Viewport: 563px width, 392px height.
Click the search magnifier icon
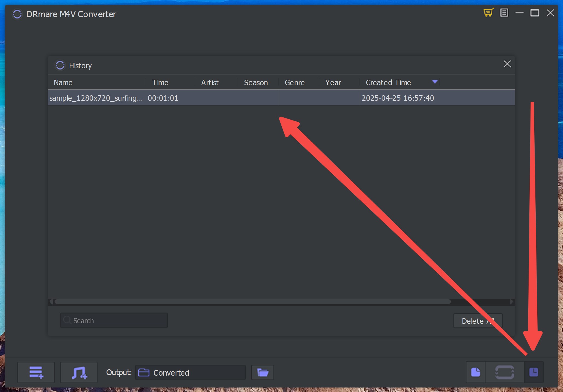click(x=67, y=320)
